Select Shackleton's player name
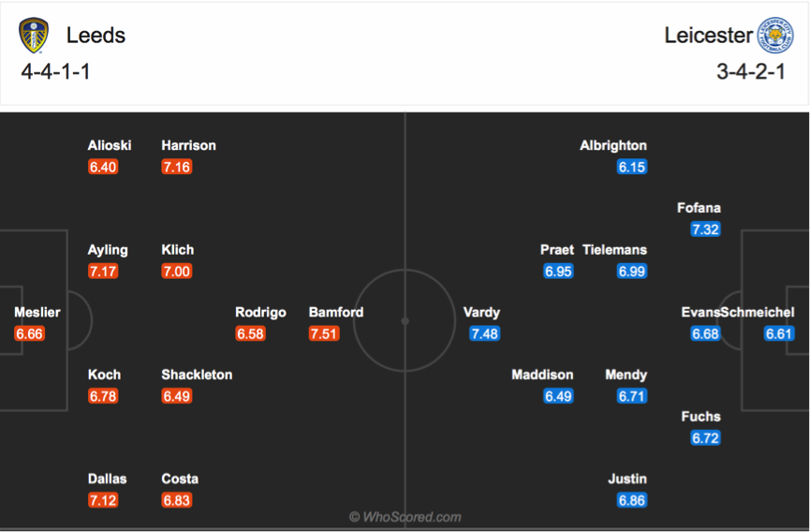Screen dimensions: 810x532 (x=197, y=375)
